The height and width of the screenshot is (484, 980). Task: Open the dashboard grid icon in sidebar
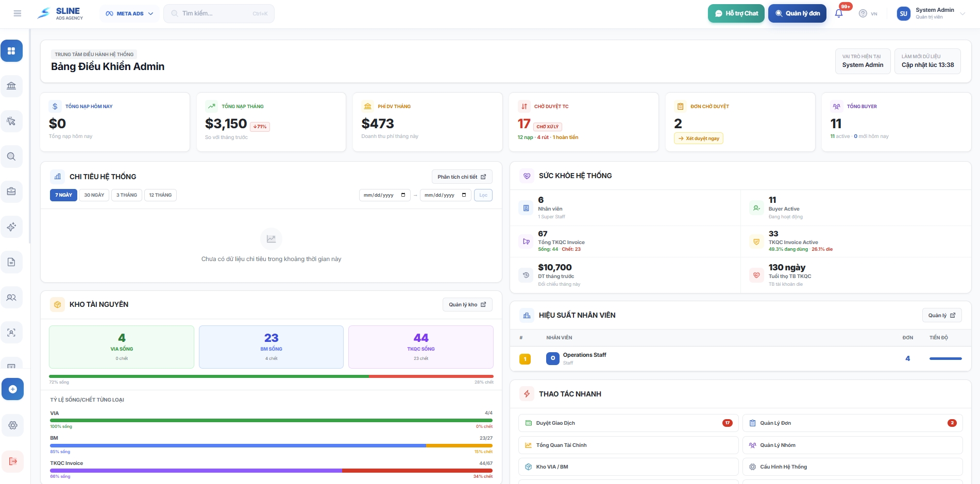tap(11, 51)
